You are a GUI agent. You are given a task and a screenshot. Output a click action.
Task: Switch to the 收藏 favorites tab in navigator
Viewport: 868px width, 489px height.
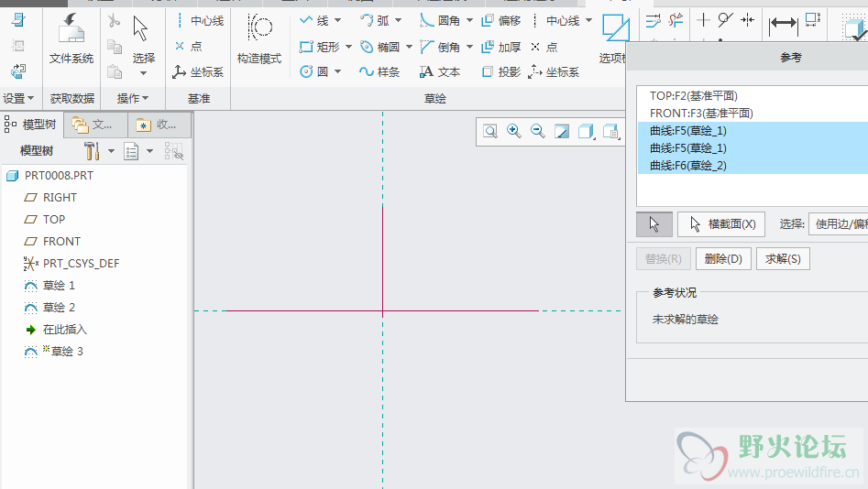[x=157, y=125]
